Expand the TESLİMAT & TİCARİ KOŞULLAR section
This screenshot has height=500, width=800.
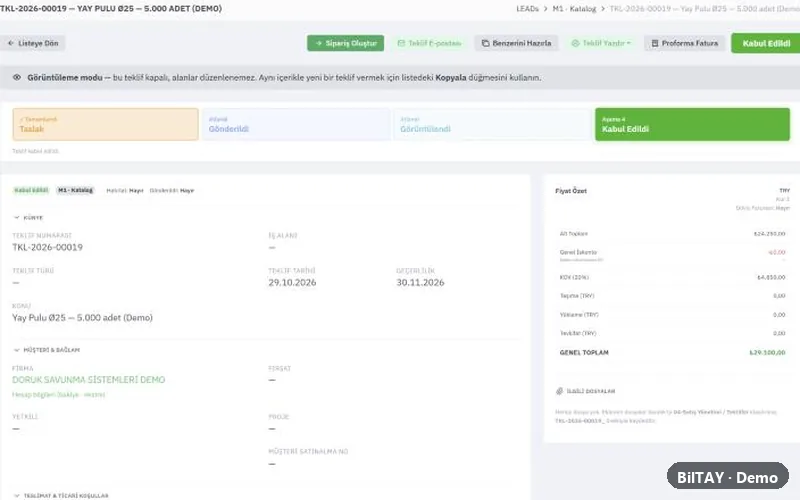[61, 495]
